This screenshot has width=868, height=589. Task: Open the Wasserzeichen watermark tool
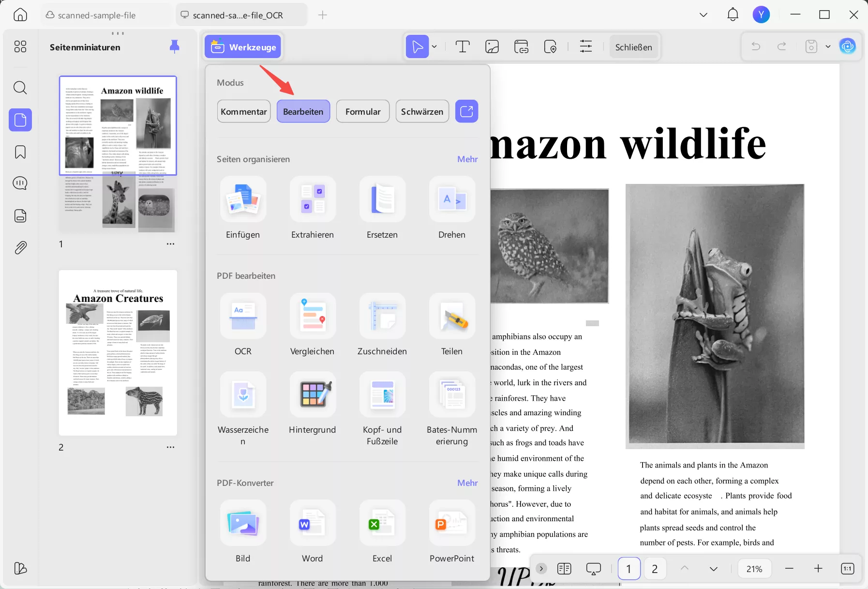(x=243, y=409)
